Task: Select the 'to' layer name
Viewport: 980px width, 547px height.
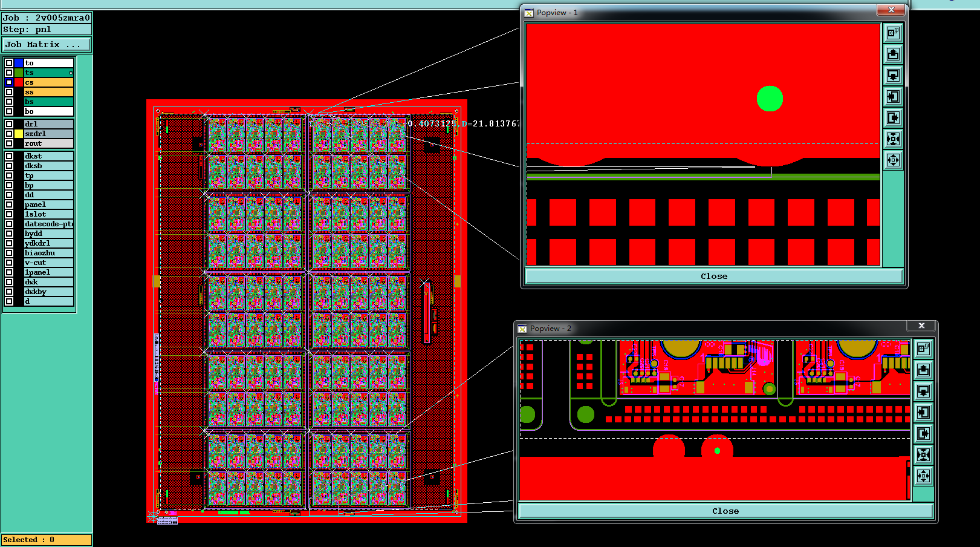Action: [x=49, y=63]
